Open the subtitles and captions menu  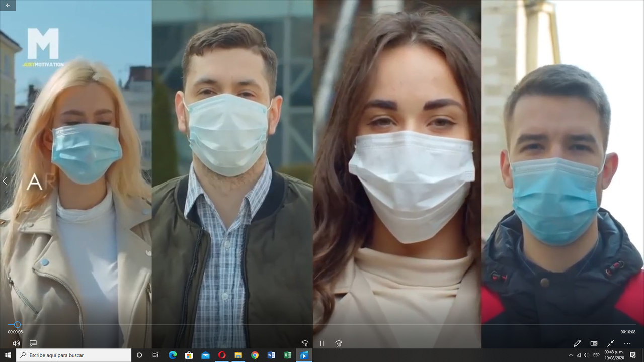pyautogui.click(x=33, y=343)
